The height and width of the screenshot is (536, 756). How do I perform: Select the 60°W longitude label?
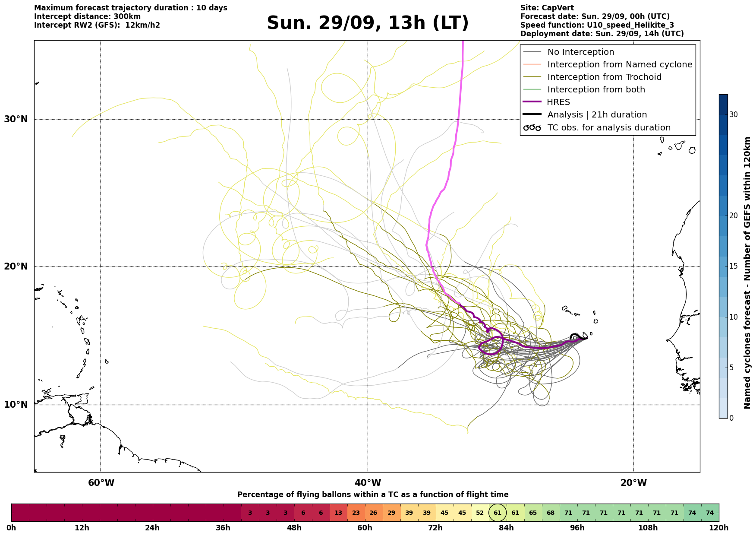tap(101, 483)
